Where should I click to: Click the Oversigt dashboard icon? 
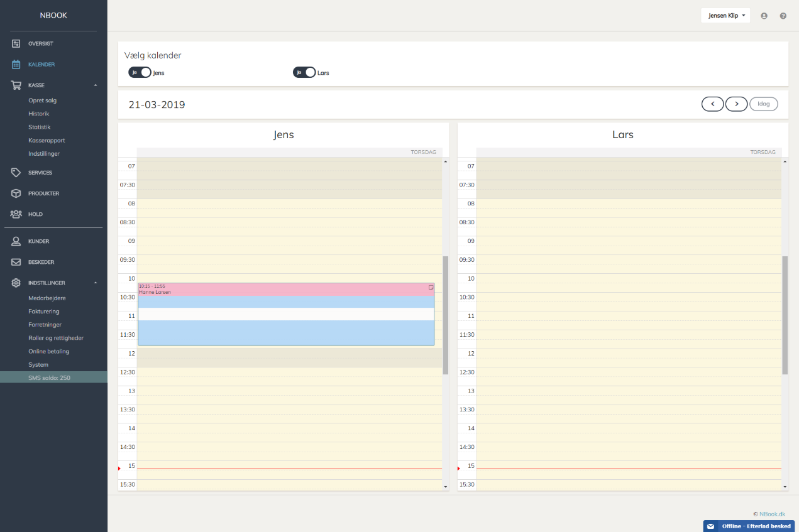pos(16,43)
